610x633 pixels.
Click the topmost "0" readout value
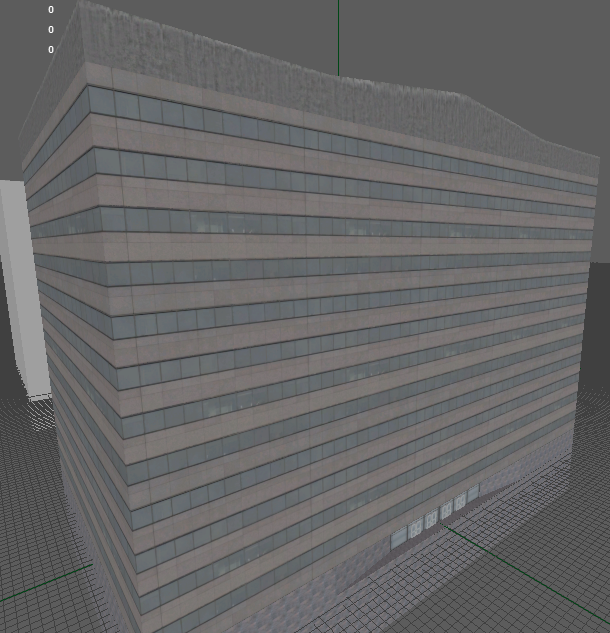51,10
